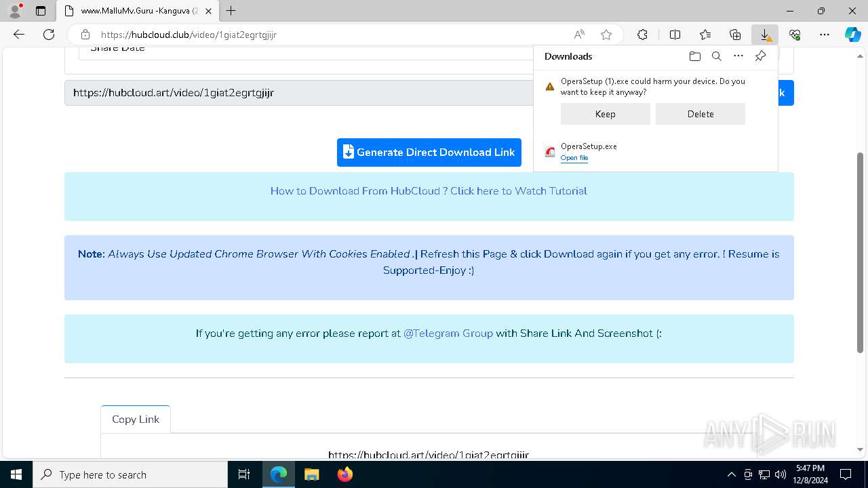View site information lock icon

[85, 35]
